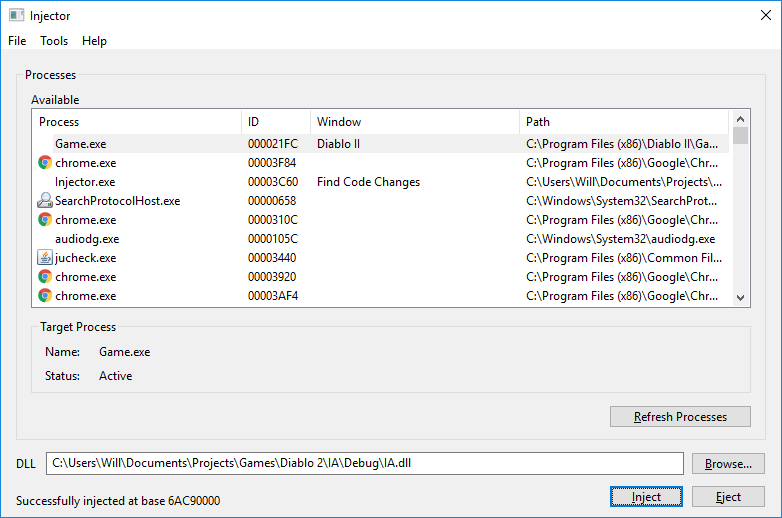The height and width of the screenshot is (518, 782).
Task: Click the Active status text
Action: click(116, 376)
